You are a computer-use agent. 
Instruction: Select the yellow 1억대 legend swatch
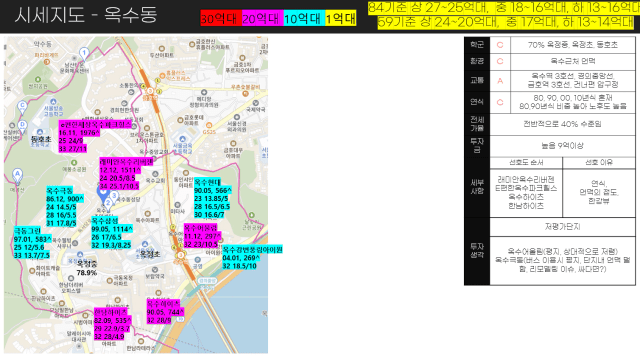coord(340,18)
